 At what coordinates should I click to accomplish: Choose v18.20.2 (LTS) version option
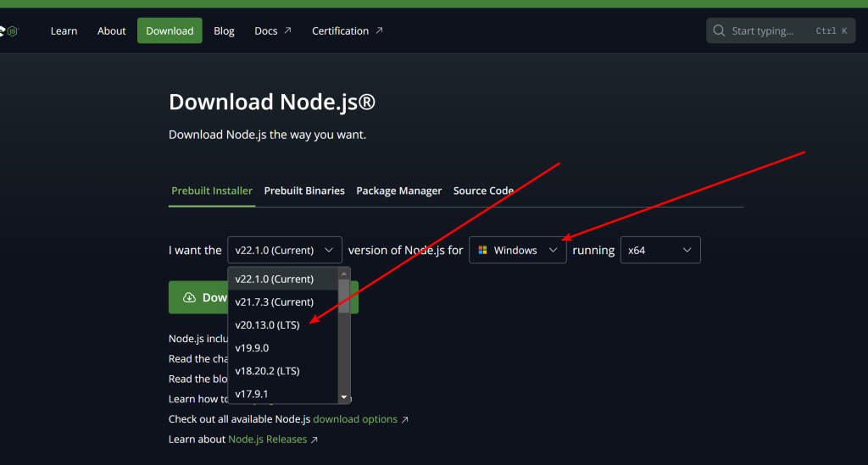tap(267, 371)
